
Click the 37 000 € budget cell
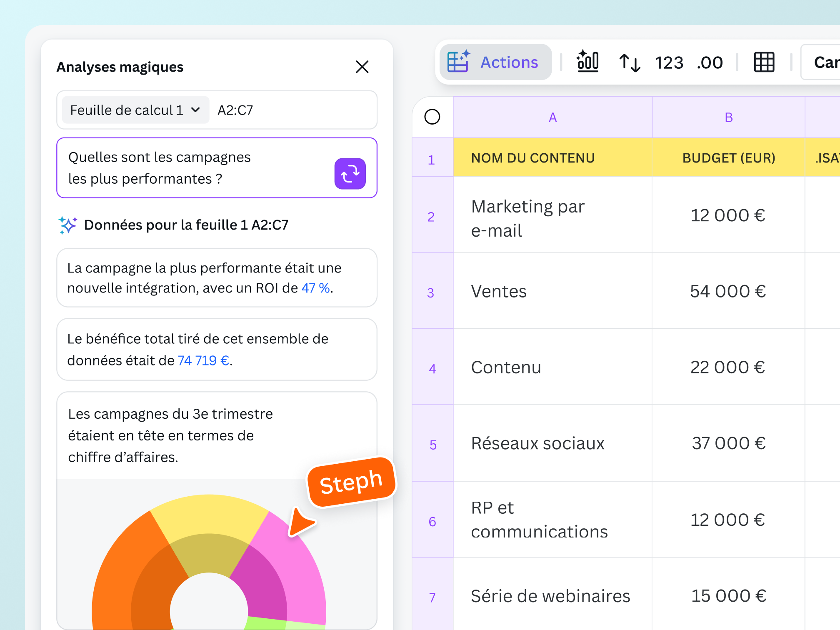click(x=728, y=443)
